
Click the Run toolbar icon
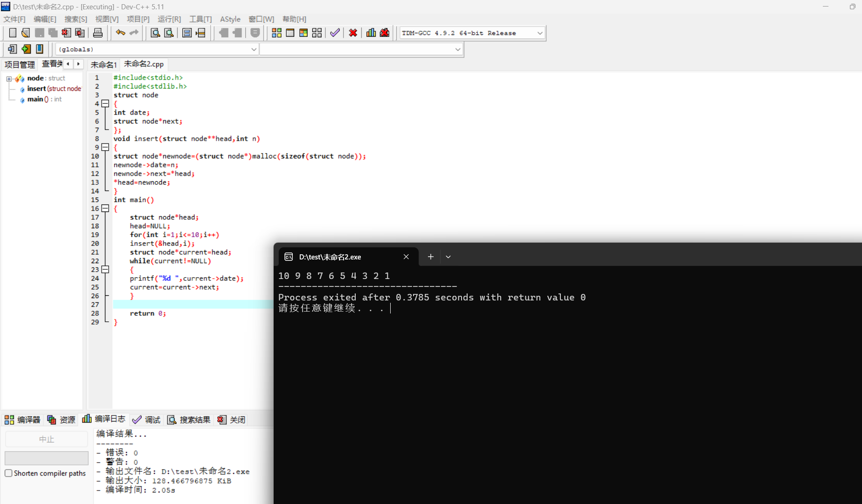tap(290, 33)
